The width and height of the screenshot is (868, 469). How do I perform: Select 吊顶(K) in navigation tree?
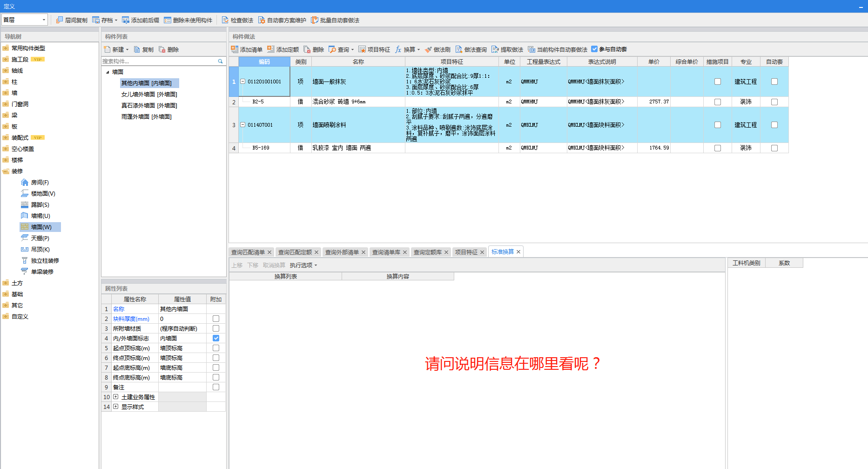(x=35, y=250)
